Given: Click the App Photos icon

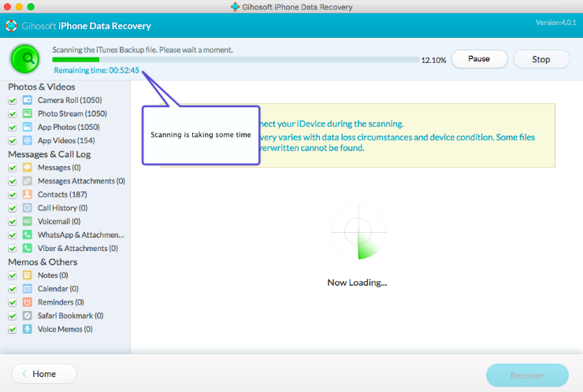Looking at the screenshot, I should point(27,127).
